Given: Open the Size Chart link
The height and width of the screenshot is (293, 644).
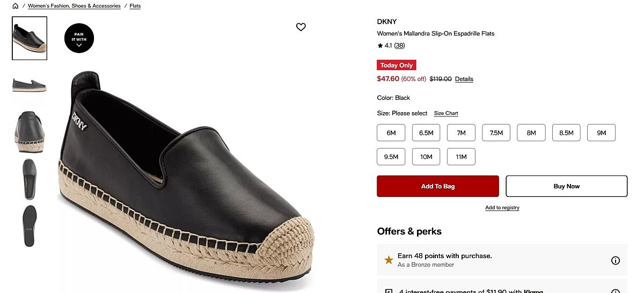Looking at the screenshot, I should click(x=446, y=113).
